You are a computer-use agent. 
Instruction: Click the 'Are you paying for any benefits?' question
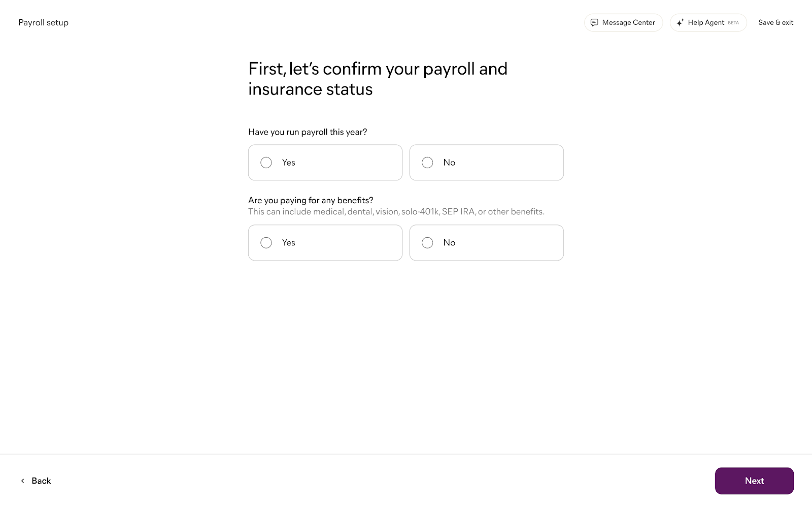[x=311, y=200]
